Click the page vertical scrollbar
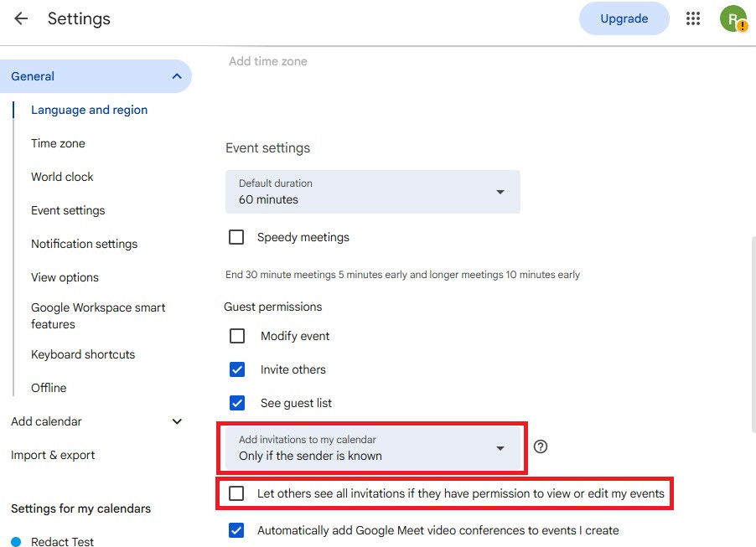The width and height of the screenshot is (756, 547). pyautogui.click(x=753, y=335)
